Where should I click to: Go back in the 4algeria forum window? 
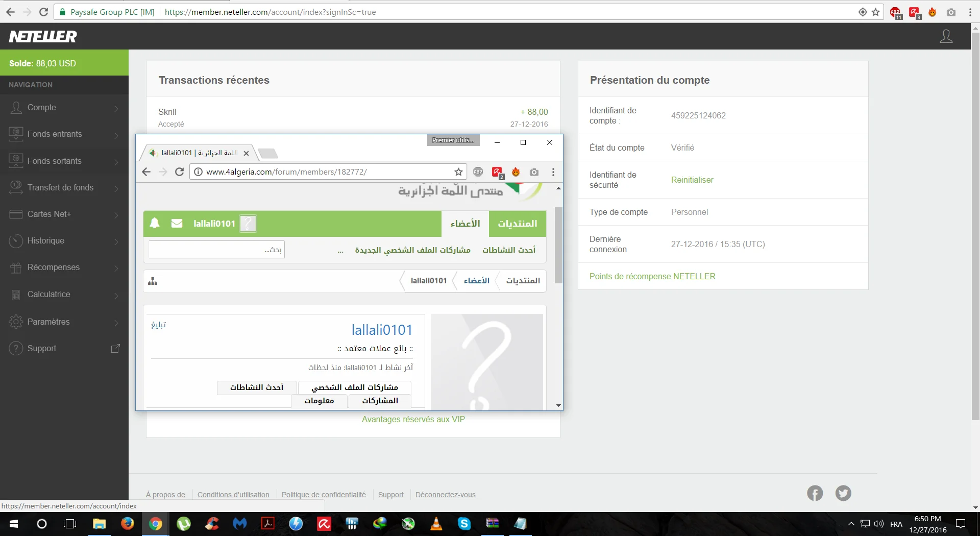[x=146, y=172]
